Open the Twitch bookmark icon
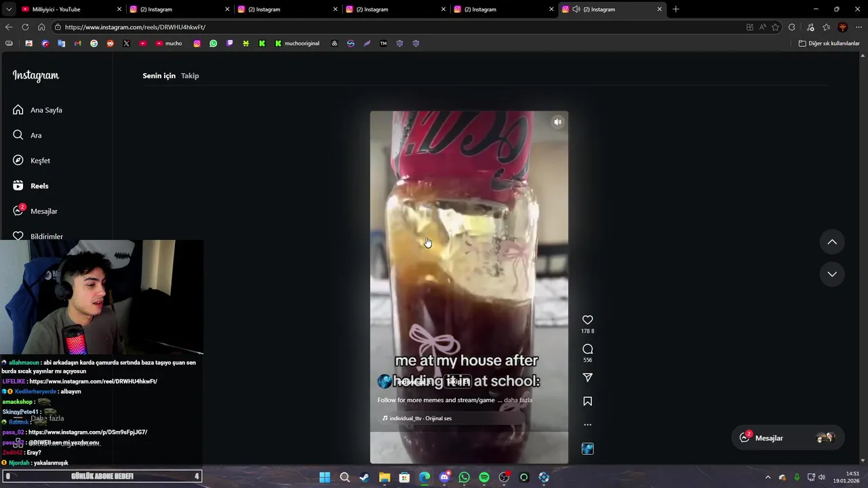The width and height of the screenshot is (868, 488). (230, 43)
